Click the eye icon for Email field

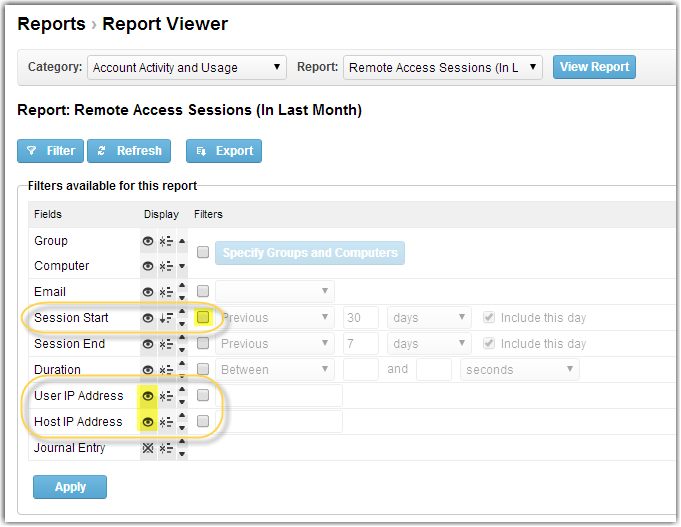point(149,292)
